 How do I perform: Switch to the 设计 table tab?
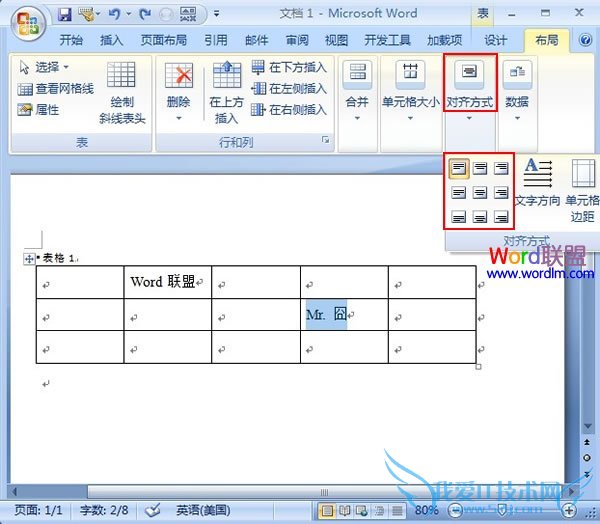pos(496,40)
